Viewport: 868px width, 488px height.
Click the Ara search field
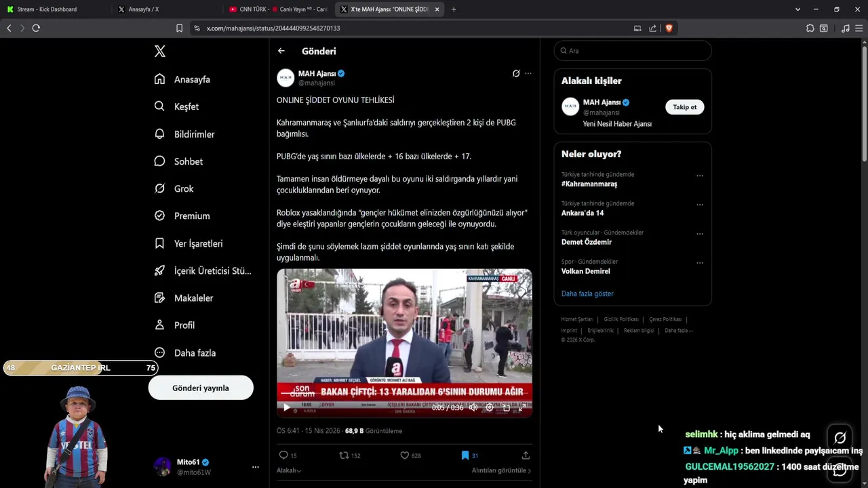click(633, 51)
